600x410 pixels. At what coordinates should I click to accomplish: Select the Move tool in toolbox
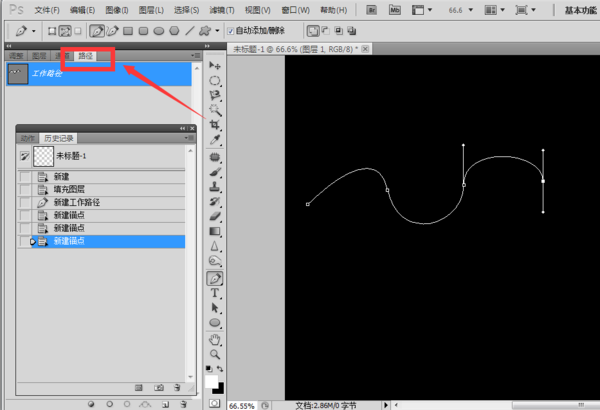click(x=215, y=66)
